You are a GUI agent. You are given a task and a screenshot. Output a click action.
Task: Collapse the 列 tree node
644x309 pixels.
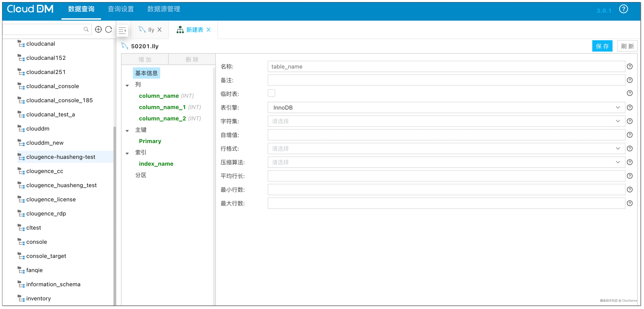(127, 86)
